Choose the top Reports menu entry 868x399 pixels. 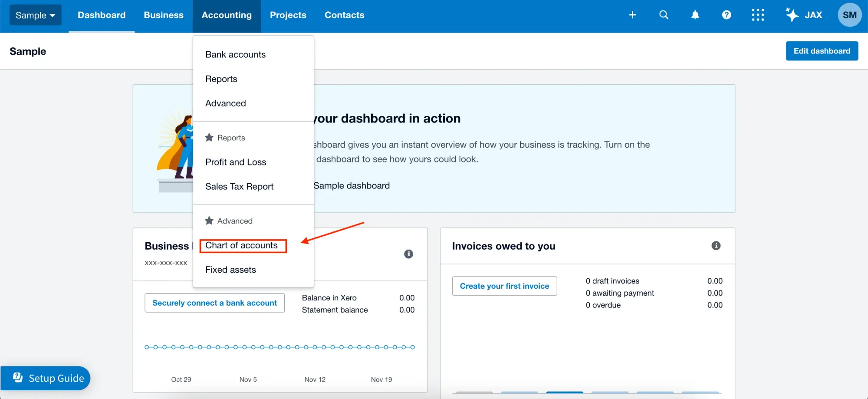tap(253, 79)
